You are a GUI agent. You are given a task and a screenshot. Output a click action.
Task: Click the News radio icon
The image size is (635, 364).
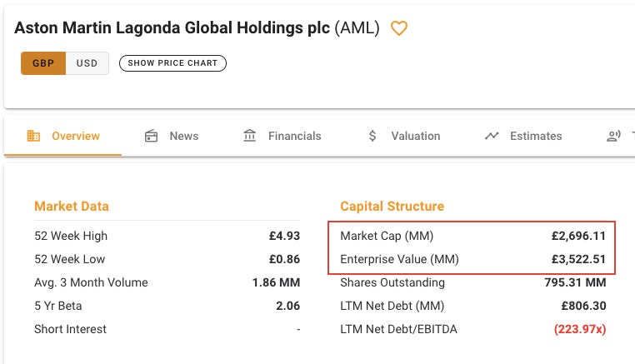point(151,136)
